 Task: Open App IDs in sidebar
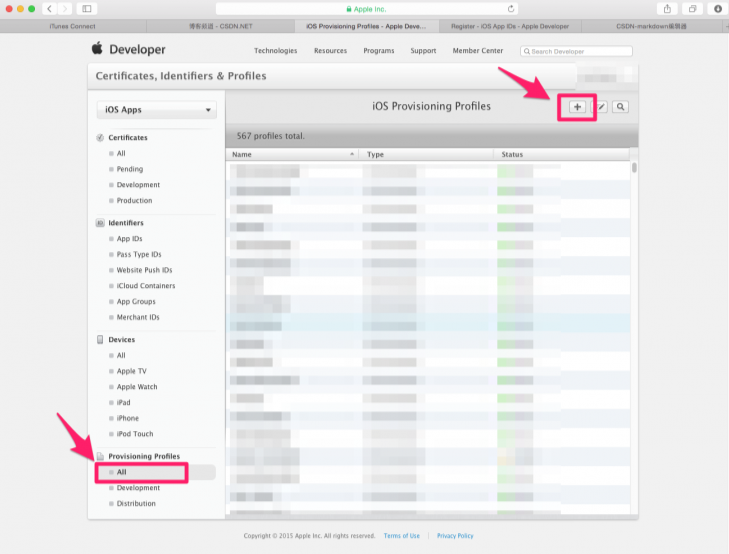pos(129,239)
